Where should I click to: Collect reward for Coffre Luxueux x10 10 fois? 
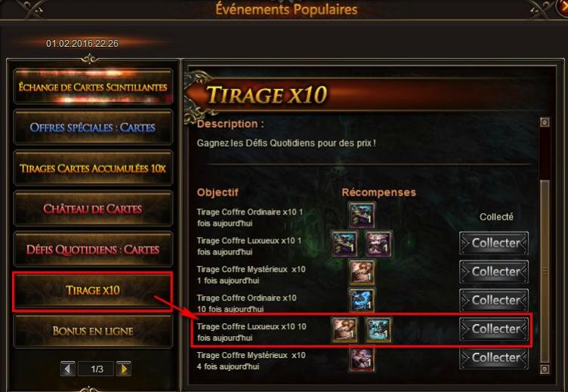[494, 329]
